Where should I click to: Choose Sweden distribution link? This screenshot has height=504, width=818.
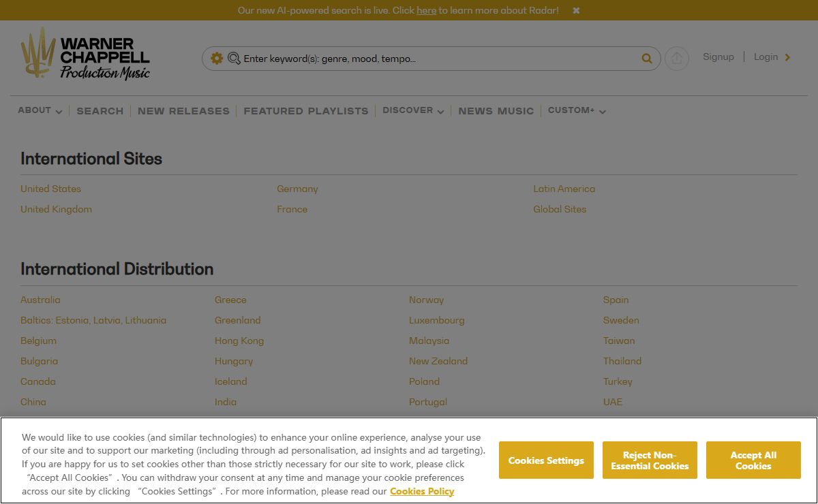pos(621,320)
